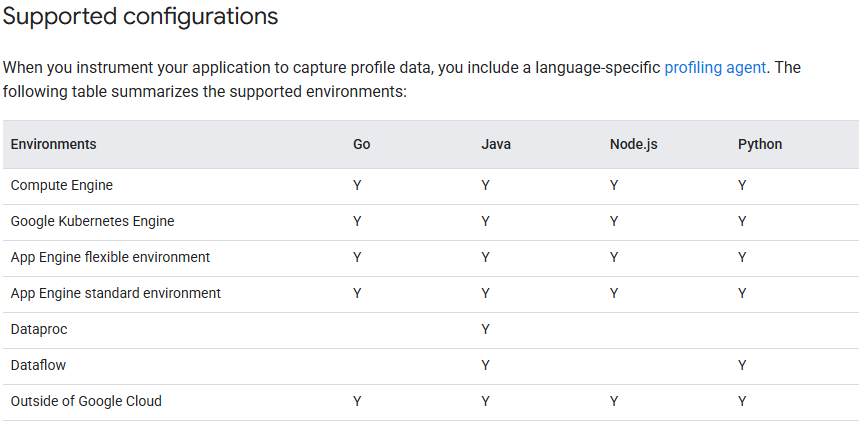
Task: Click Node.js Y for Outside of Google Cloud
Action: coord(614,401)
